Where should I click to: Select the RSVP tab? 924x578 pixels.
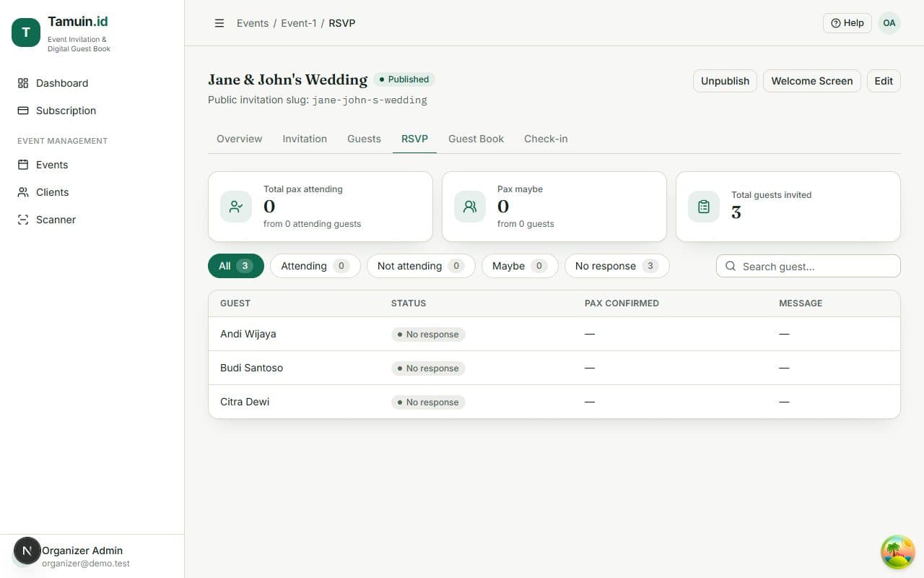click(415, 139)
